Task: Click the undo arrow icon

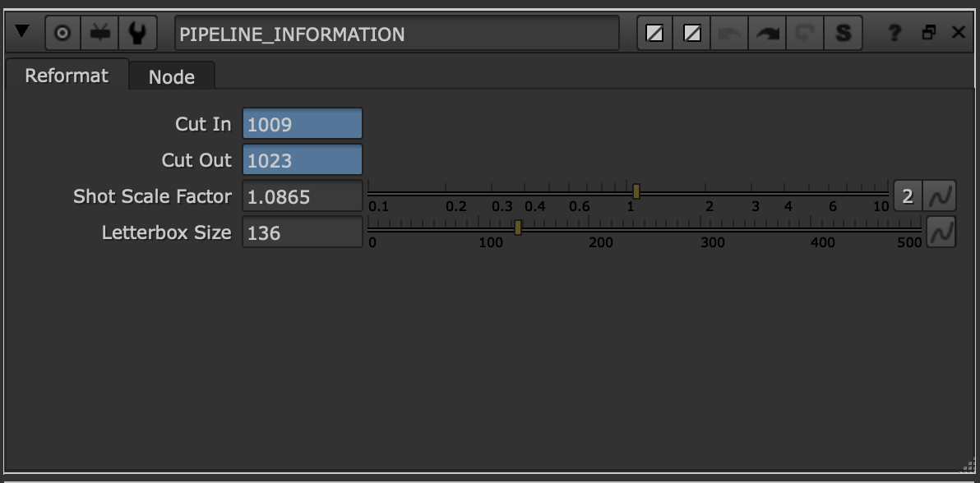Action: tap(730, 34)
